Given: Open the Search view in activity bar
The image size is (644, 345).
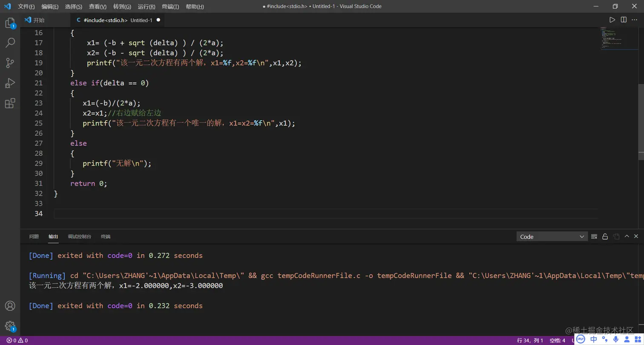Looking at the screenshot, I should [10, 43].
